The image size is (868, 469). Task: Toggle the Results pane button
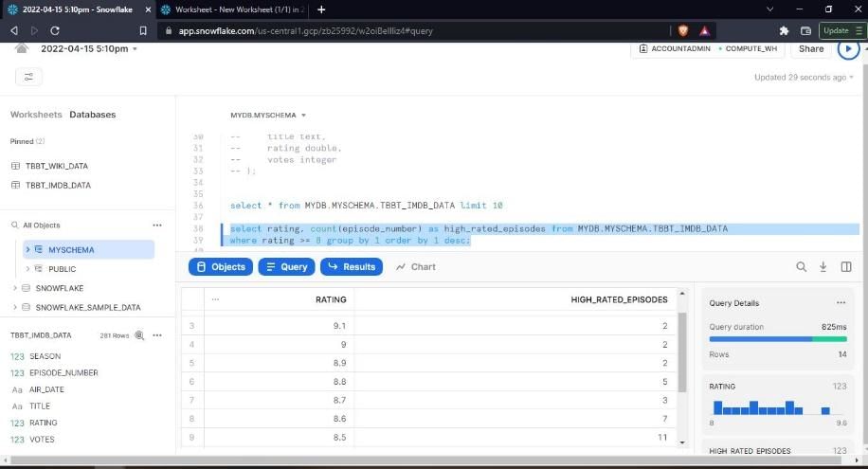[x=352, y=267]
